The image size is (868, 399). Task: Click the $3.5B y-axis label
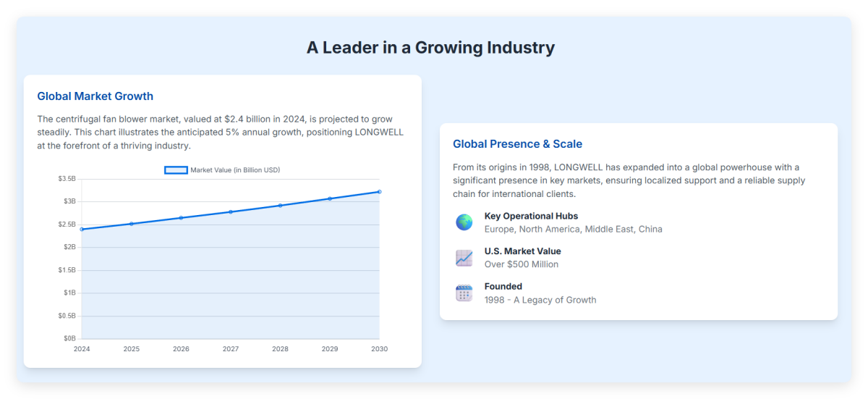(x=67, y=178)
